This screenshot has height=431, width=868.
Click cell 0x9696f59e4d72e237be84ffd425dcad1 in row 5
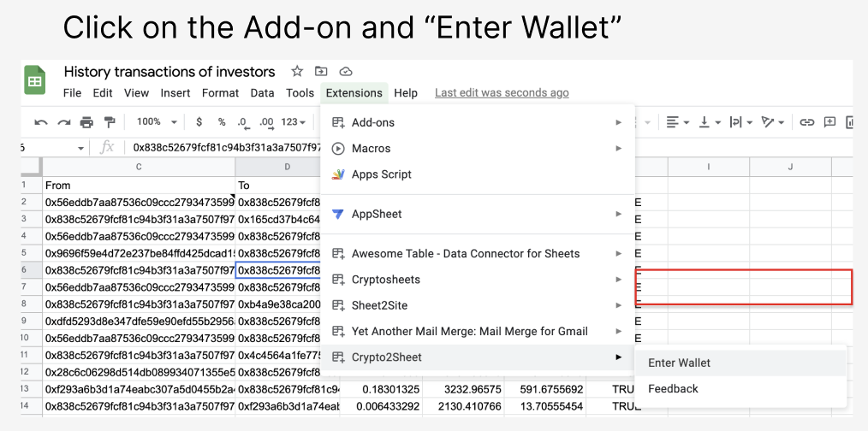pyautogui.click(x=139, y=253)
